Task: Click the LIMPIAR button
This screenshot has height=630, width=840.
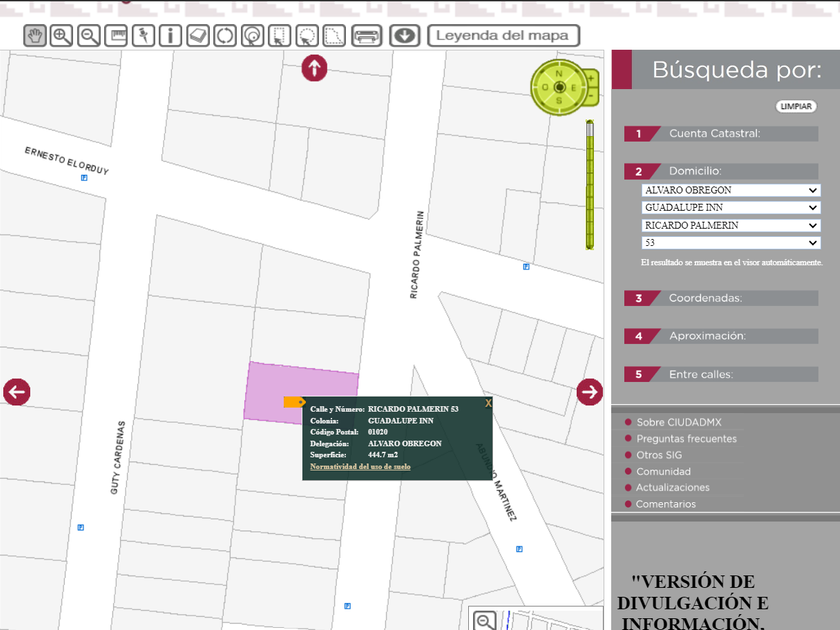Action: 796,106
